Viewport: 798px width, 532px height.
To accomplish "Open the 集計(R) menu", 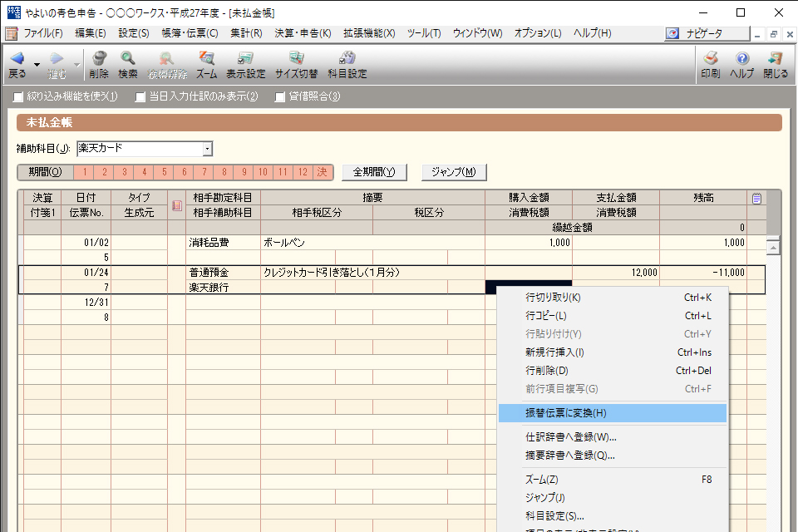I will (x=246, y=33).
